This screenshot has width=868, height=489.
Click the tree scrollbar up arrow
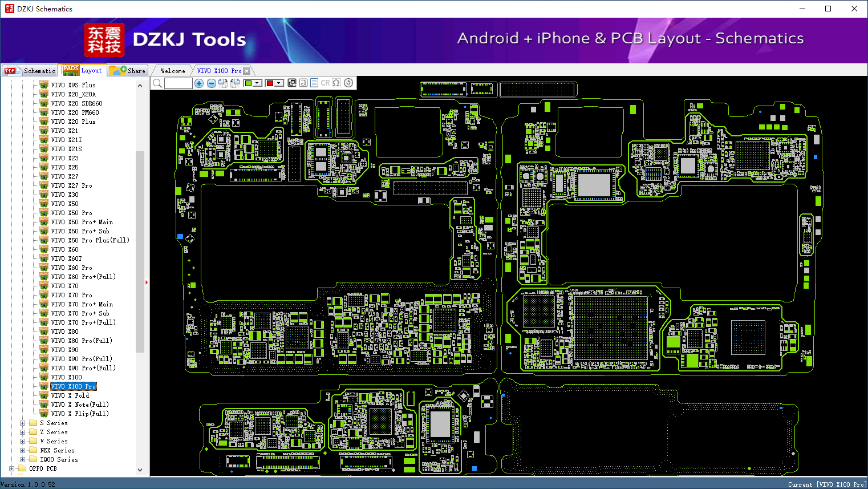click(x=140, y=86)
